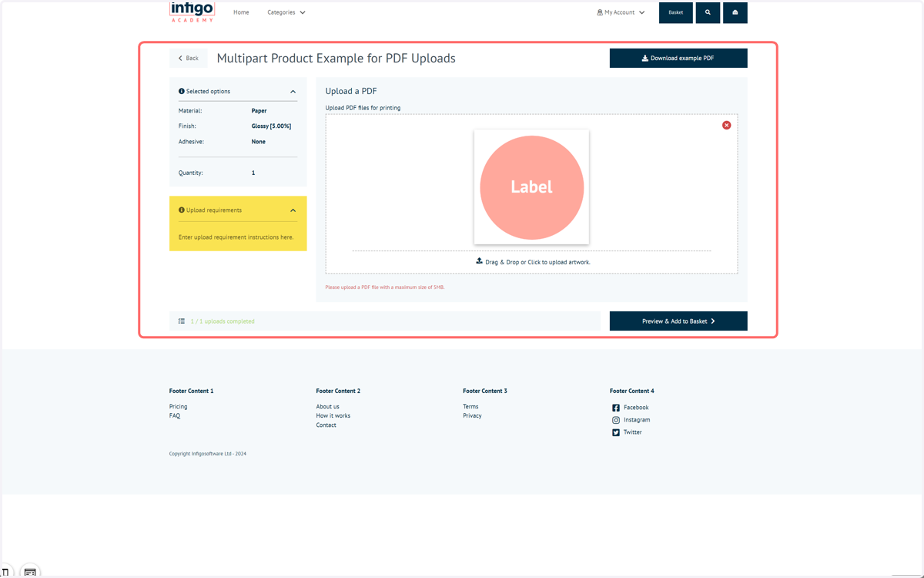Click the Twitter text link
Screen dimensions: 924x578
point(633,432)
